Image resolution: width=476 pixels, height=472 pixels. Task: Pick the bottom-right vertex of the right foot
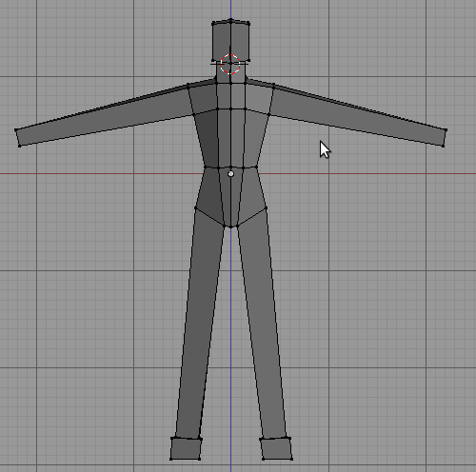click(291, 459)
